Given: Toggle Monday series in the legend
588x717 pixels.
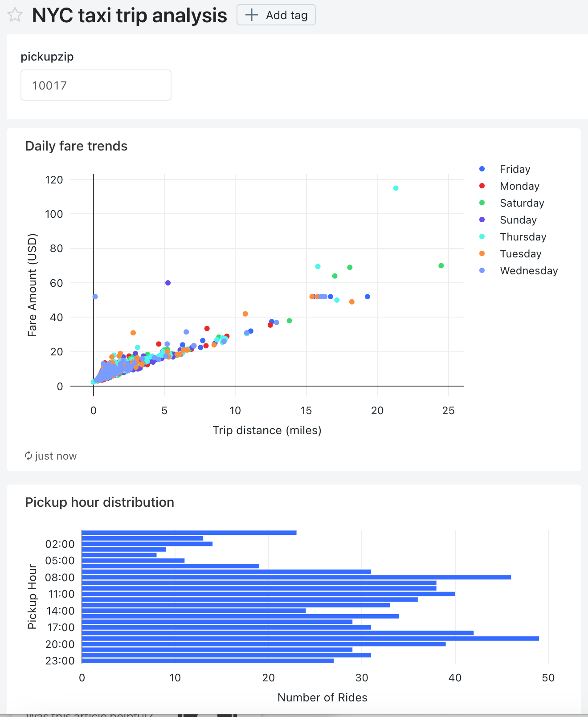Looking at the screenshot, I should tap(519, 186).
